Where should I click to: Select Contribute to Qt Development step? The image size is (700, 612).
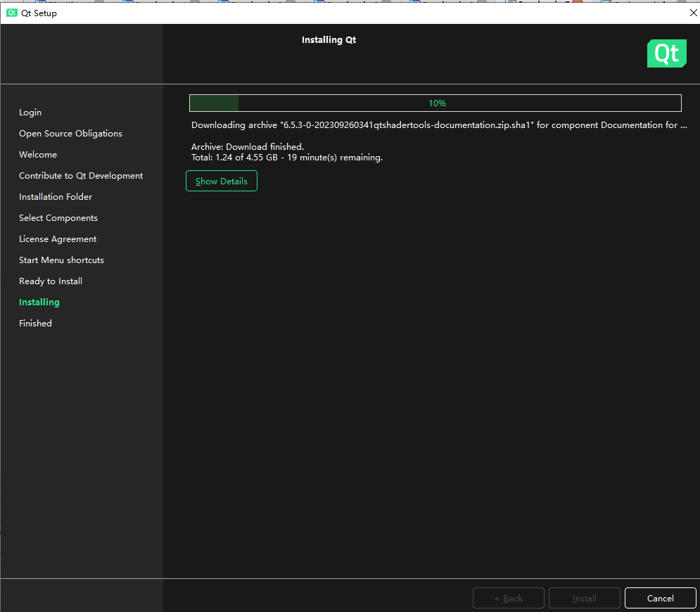point(81,175)
